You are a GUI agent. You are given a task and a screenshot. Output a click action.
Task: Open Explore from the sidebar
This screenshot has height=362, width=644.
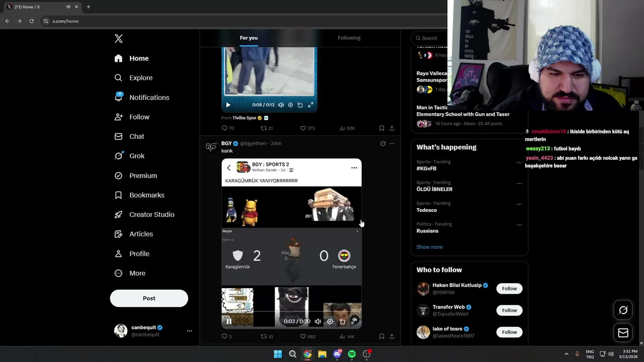(133, 78)
